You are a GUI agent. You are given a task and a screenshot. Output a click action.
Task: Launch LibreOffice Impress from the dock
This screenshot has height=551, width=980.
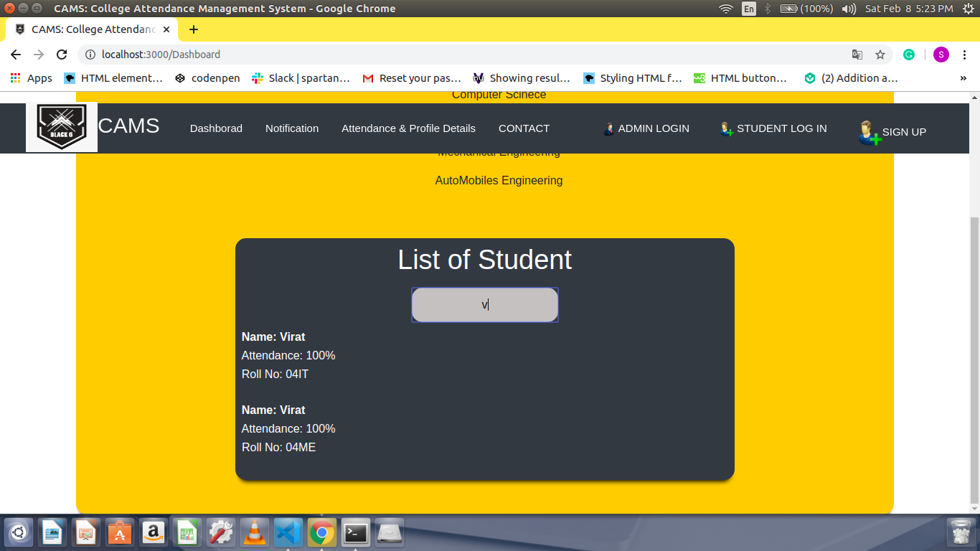click(x=86, y=532)
